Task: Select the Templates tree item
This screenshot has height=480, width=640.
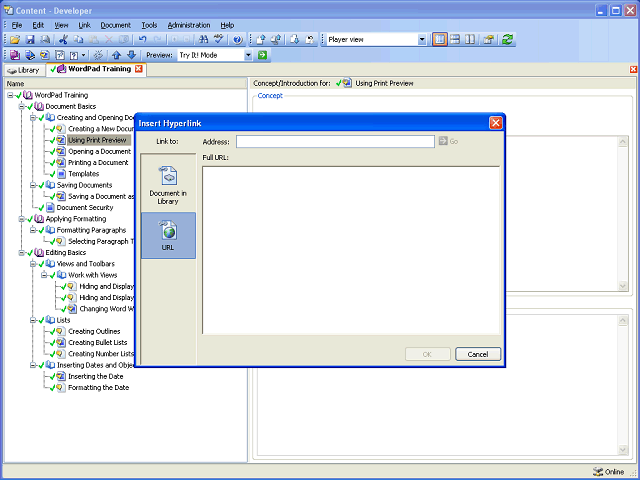Action: 84,174
